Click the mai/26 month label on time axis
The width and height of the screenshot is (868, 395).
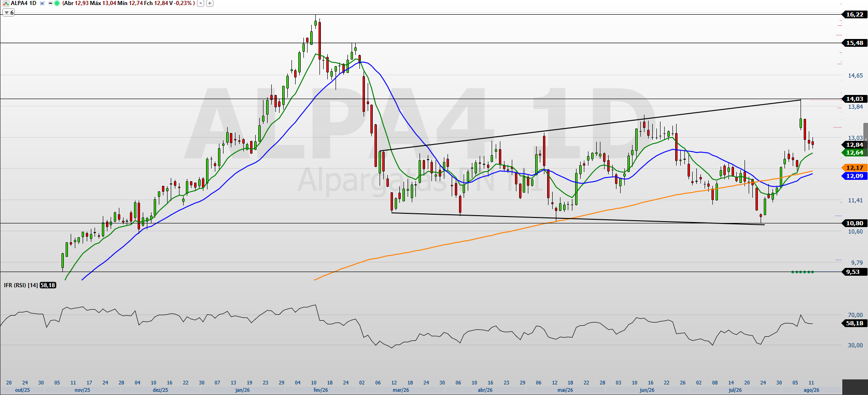(x=565, y=390)
